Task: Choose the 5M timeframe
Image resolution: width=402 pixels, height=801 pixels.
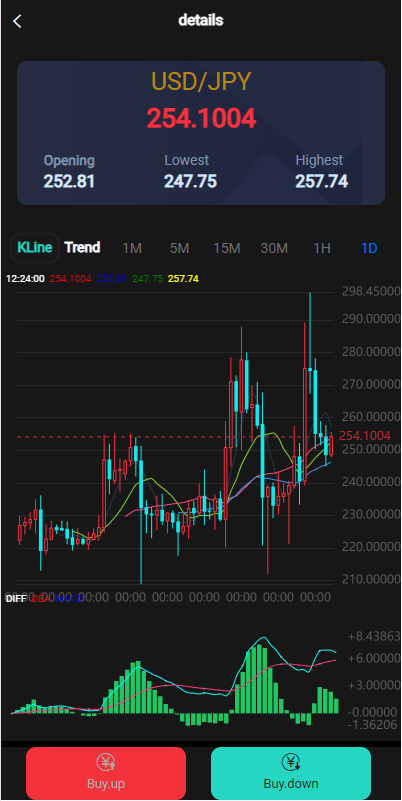Action: [x=179, y=249]
